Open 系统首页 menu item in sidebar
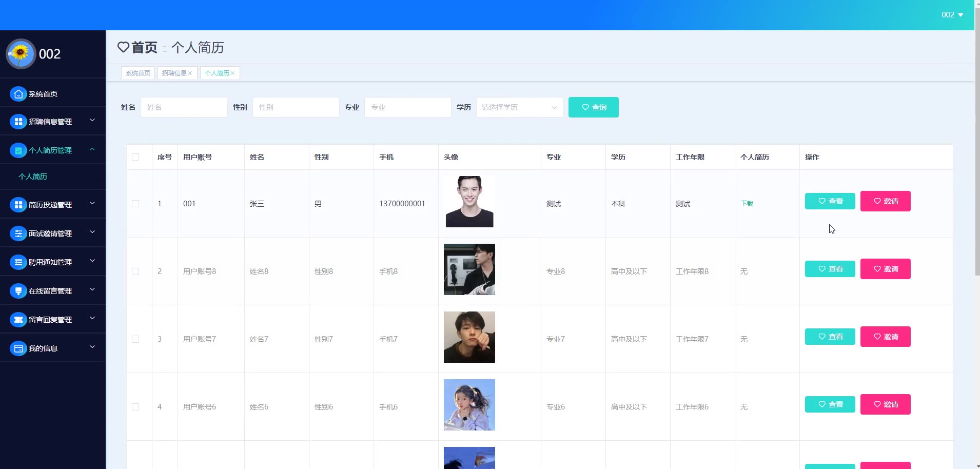Screen dimensions: 980x469 click(43, 94)
